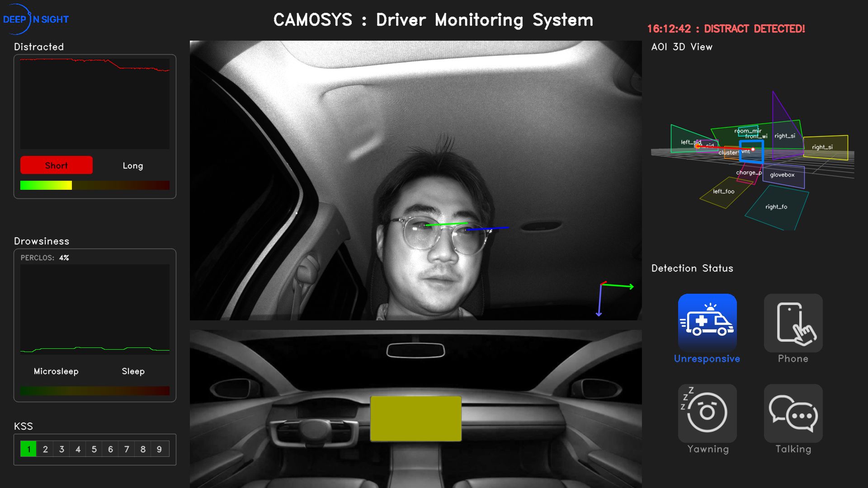This screenshot has height=488, width=868.
Task: Click the Unresponsive ambulance status icon
Action: (x=707, y=323)
